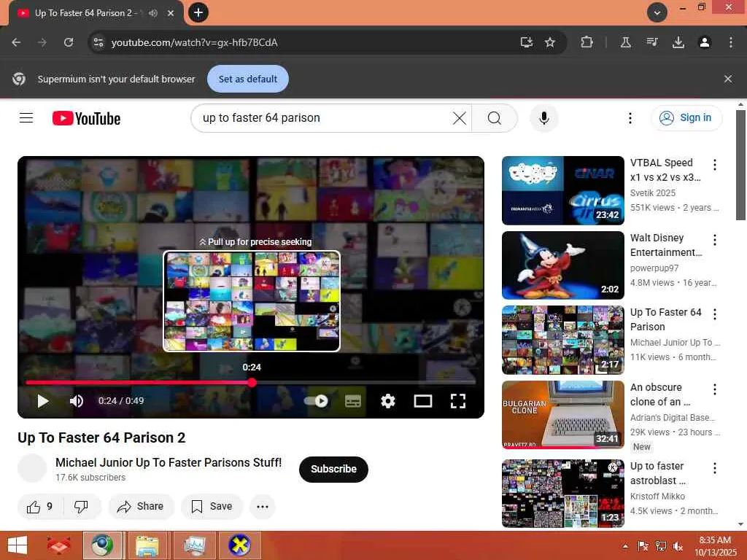Like the video with thumbs up
Viewport: 747px width, 560px height.
click(x=40, y=506)
